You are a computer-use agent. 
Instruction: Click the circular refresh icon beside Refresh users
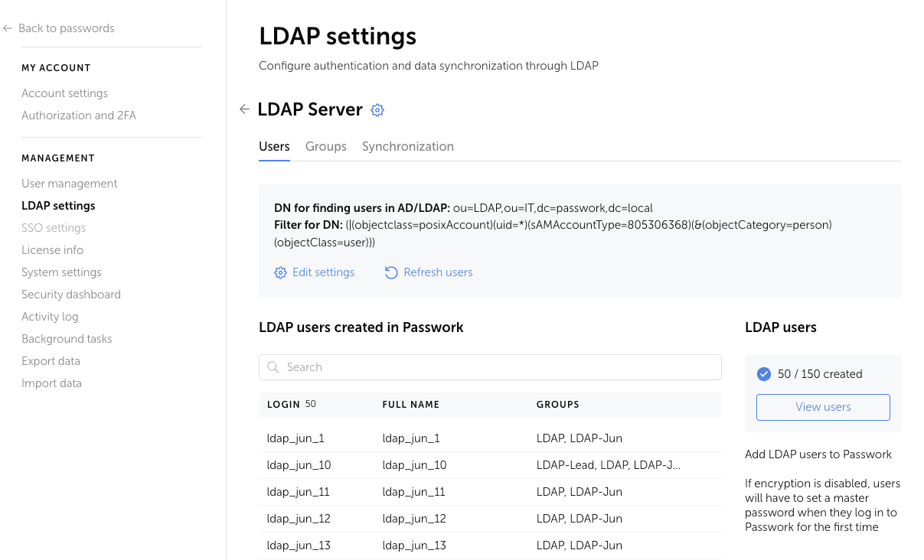[x=390, y=272]
